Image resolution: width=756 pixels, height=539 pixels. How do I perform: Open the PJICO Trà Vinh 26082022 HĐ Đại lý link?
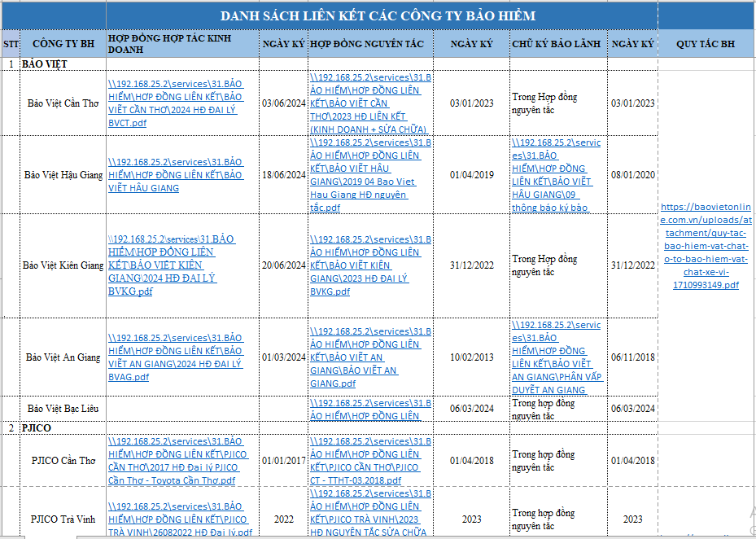pos(178,519)
